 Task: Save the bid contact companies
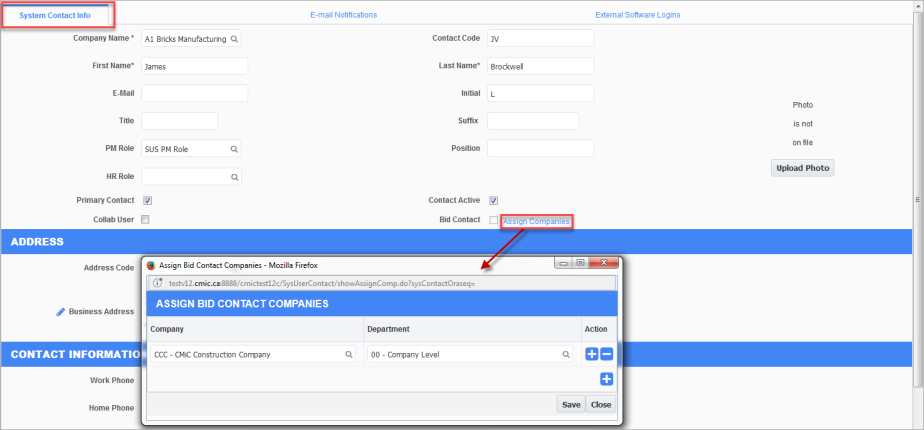click(571, 405)
